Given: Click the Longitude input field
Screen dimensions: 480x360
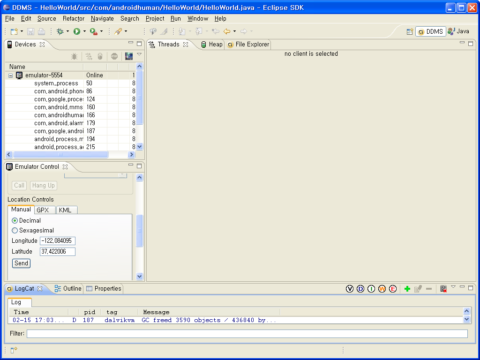Looking at the screenshot, I should (x=58, y=241).
